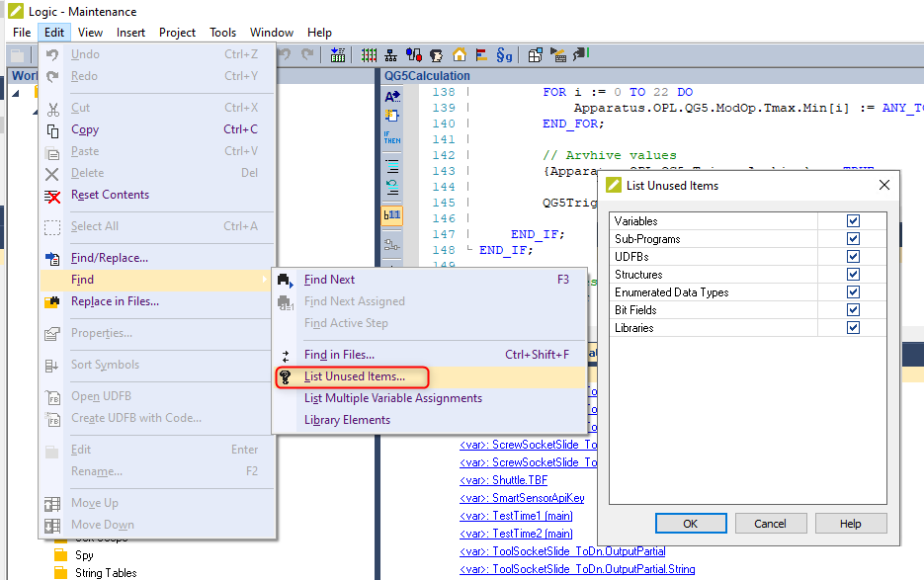Uncheck the UDFBs checkbox
Screen dimensions: 924x580
click(853, 257)
